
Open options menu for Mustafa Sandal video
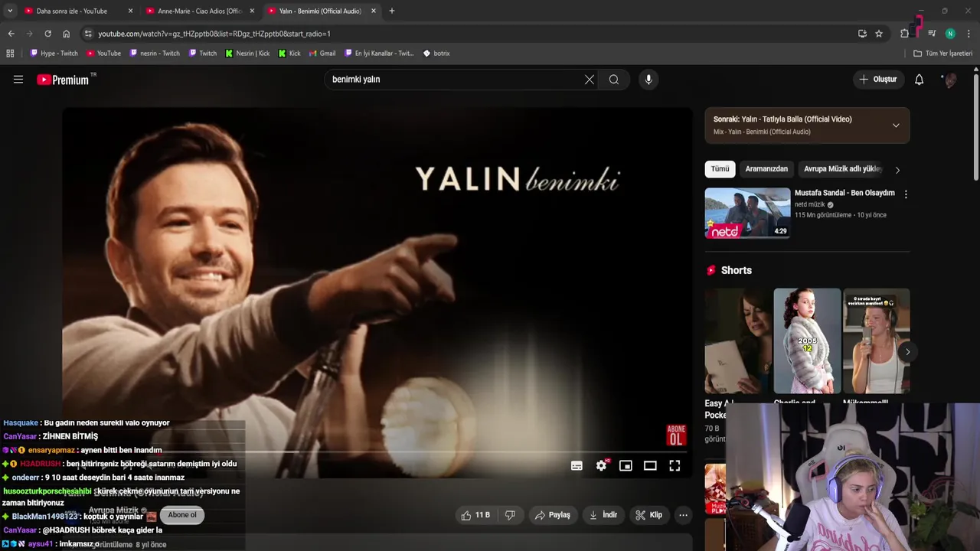906,194
